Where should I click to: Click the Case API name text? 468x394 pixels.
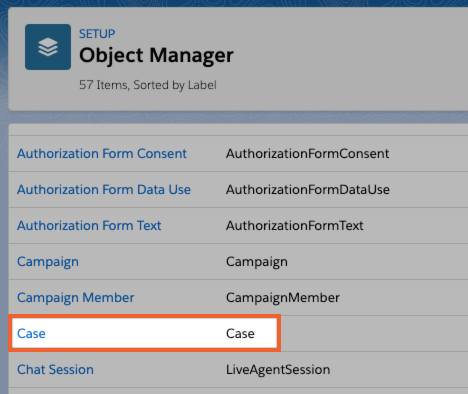point(240,334)
